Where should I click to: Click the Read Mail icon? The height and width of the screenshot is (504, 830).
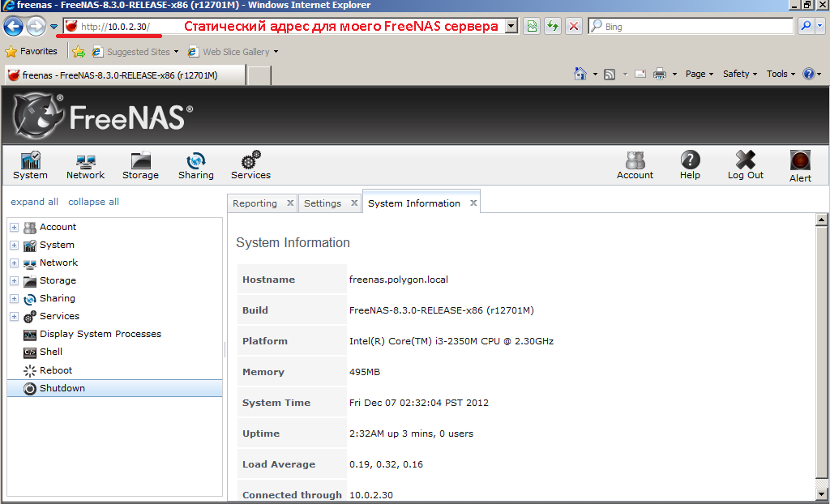click(640, 74)
